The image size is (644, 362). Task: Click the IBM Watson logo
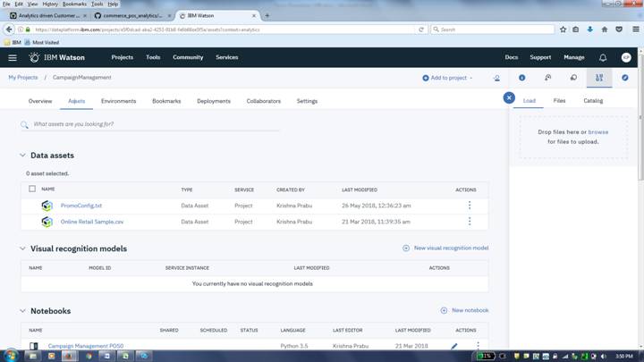(56, 57)
